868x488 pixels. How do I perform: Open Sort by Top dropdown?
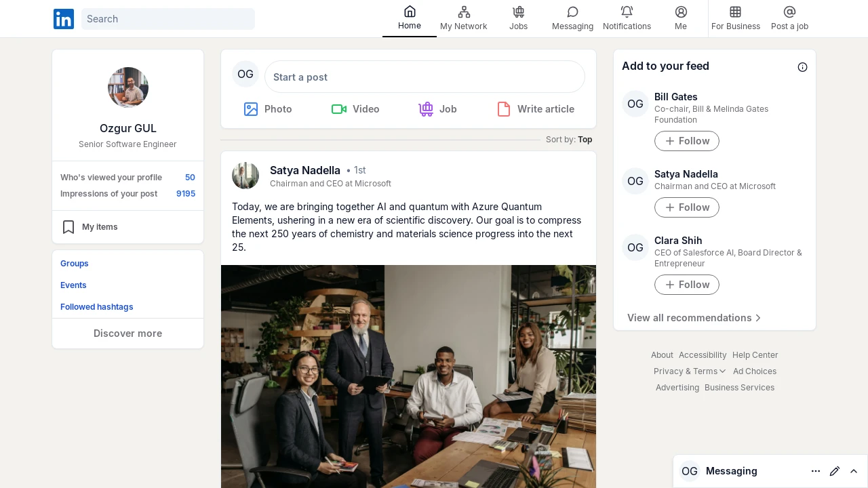click(x=569, y=140)
